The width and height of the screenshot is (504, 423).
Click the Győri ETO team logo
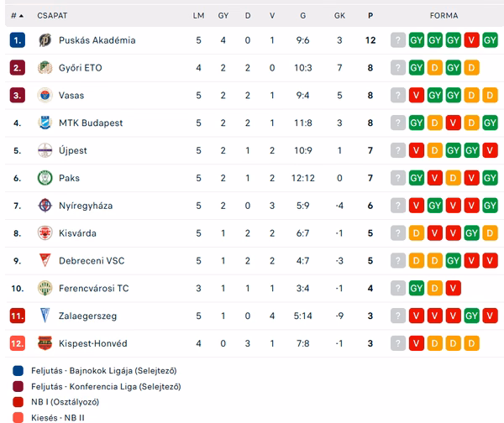coord(45,68)
